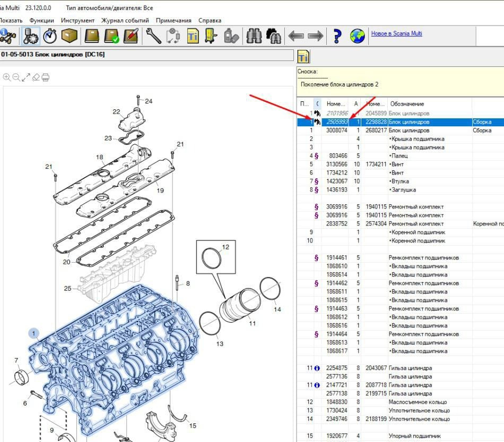Viewport: 504px width, 442px height.
Task: Open the cardboard box parts icon
Action: [69, 36]
